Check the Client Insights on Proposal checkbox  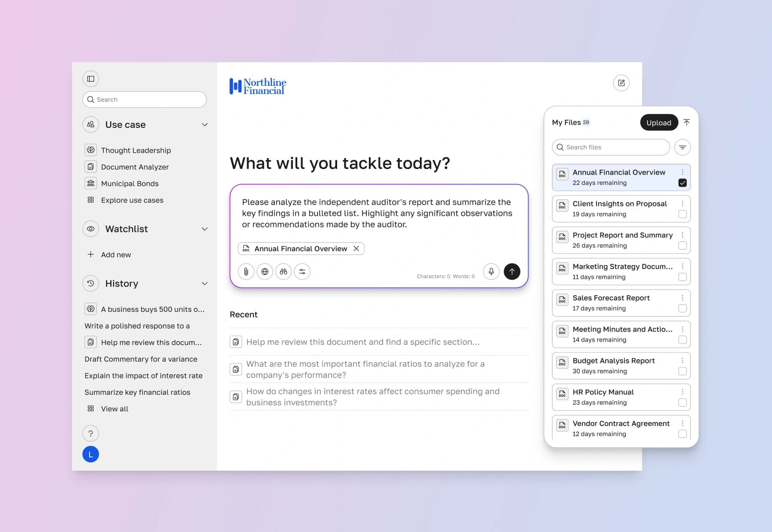(682, 215)
